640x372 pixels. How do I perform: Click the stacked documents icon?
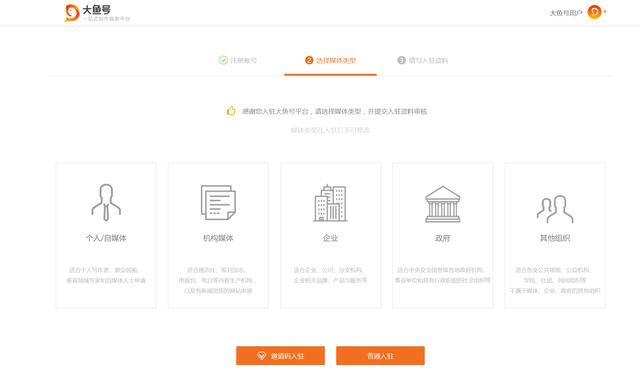218,203
